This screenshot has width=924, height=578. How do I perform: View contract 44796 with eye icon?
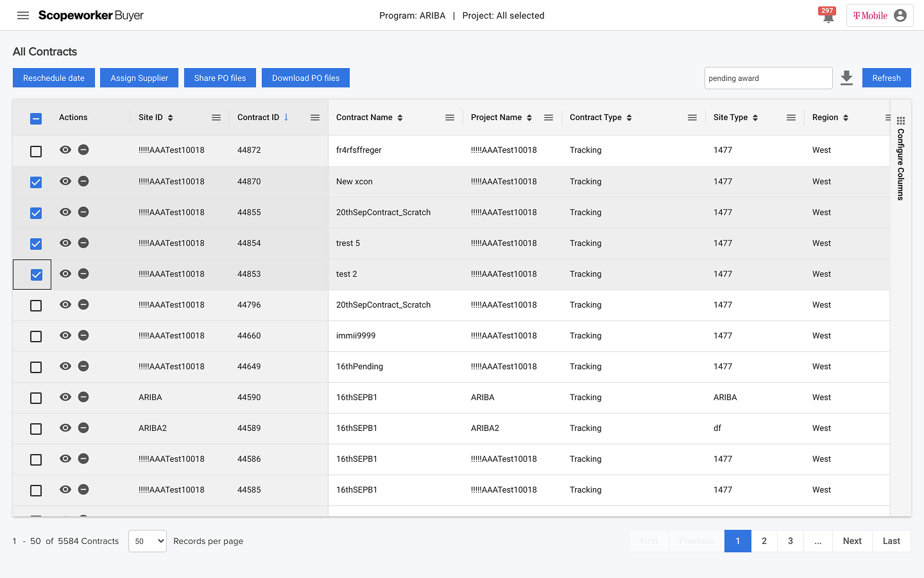65,304
